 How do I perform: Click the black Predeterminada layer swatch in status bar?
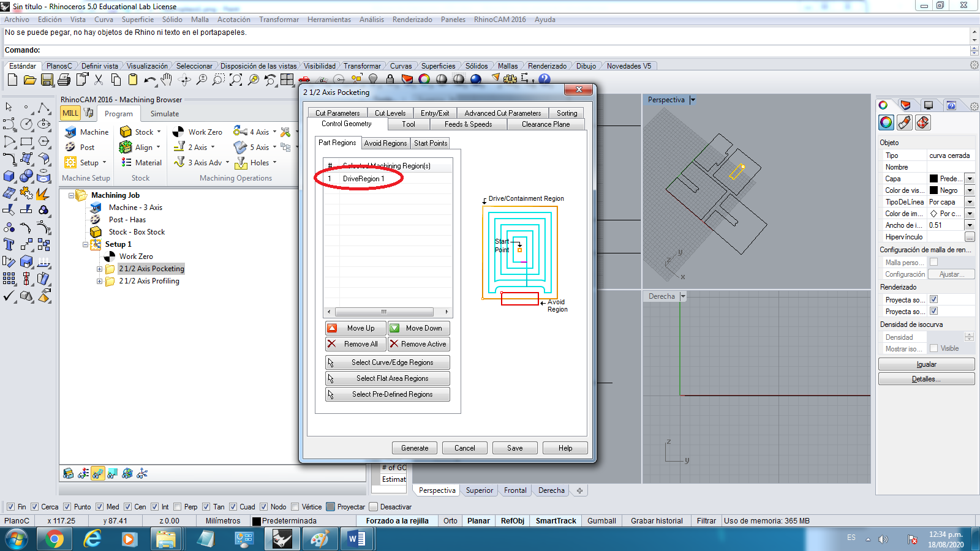pos(257,521)
